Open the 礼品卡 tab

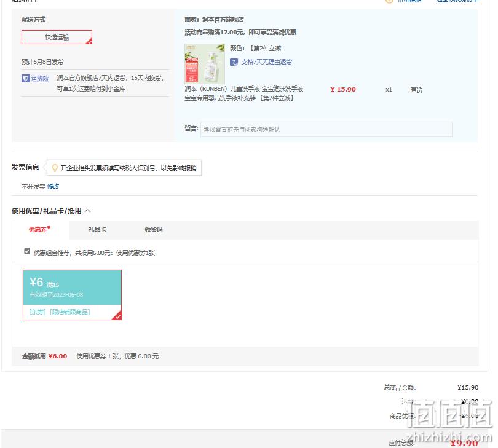click(97, 229)
